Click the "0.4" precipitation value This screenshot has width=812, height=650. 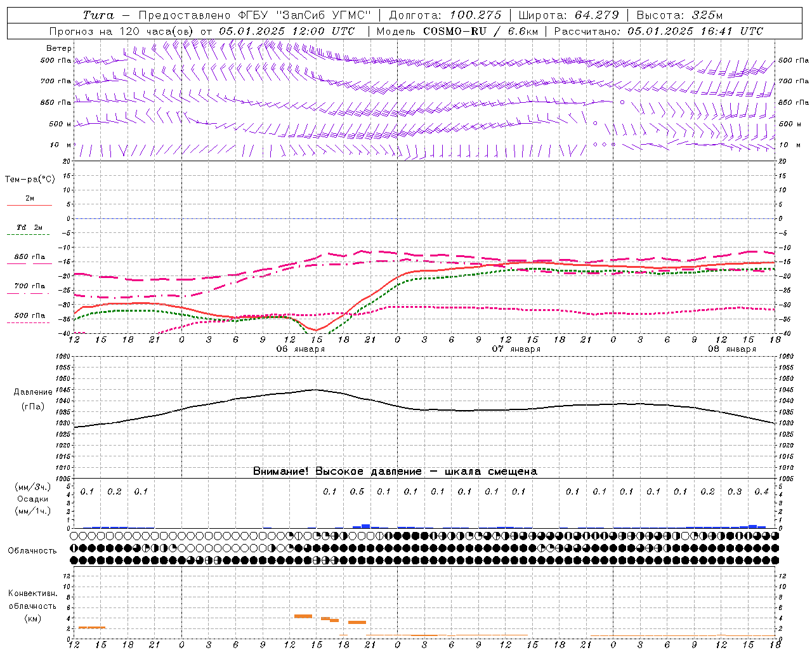(761, 491)
